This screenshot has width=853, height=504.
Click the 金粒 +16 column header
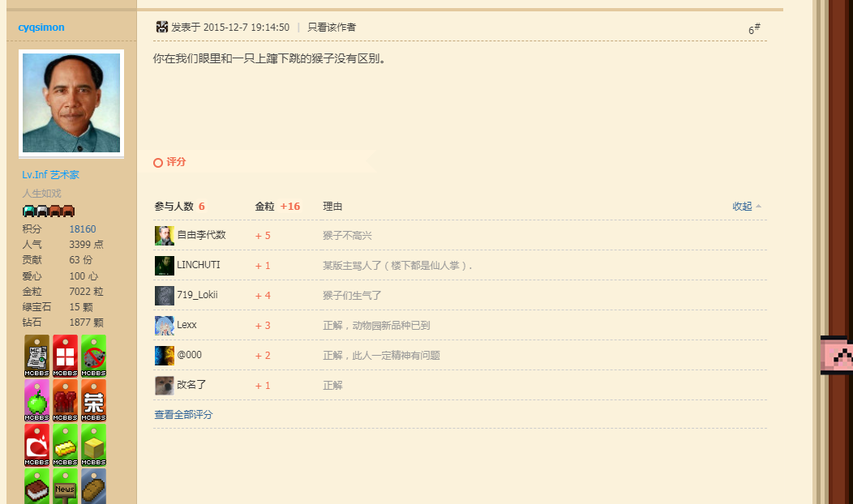pyautogui.click(x=277, y=206)
